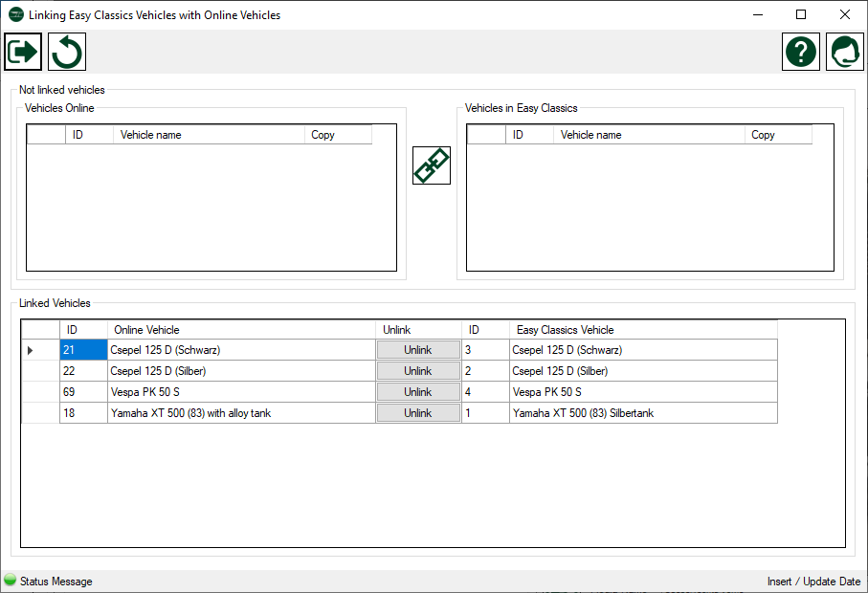Click Easy Classics ID cell 1

(485, 413)
